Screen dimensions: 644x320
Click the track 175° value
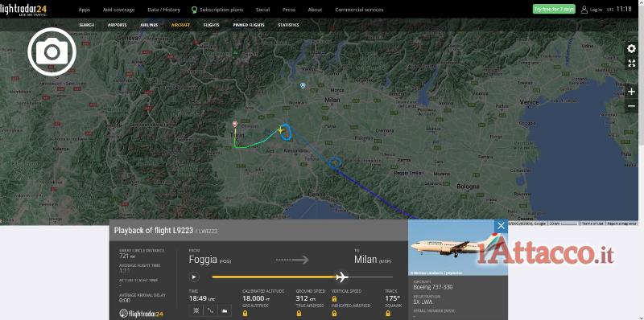392,298
